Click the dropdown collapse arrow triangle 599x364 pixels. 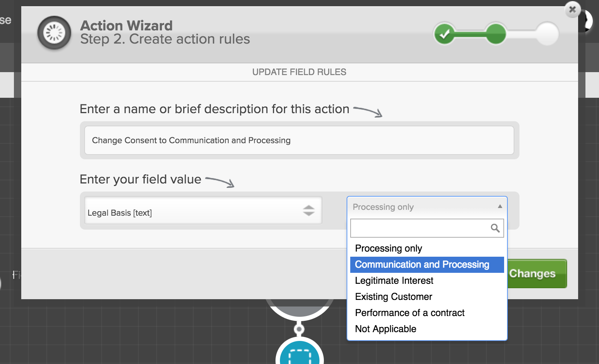click(500, 207)
